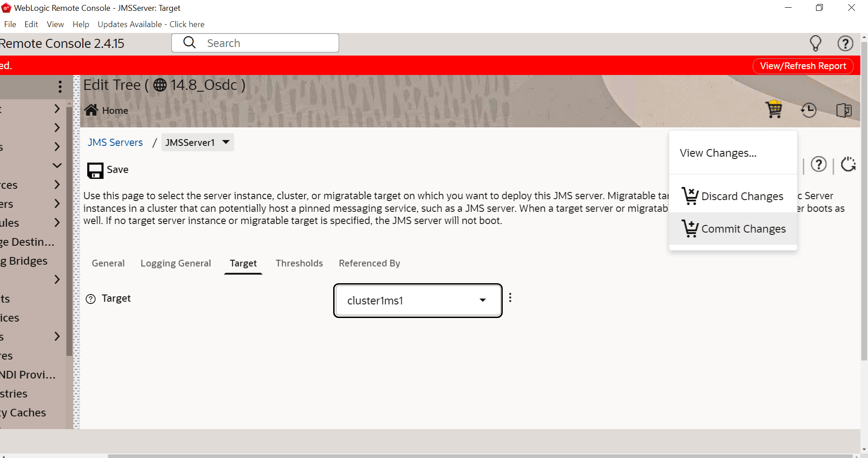
Task: Click the View/Refresh Report button
Action: point(803,66)
